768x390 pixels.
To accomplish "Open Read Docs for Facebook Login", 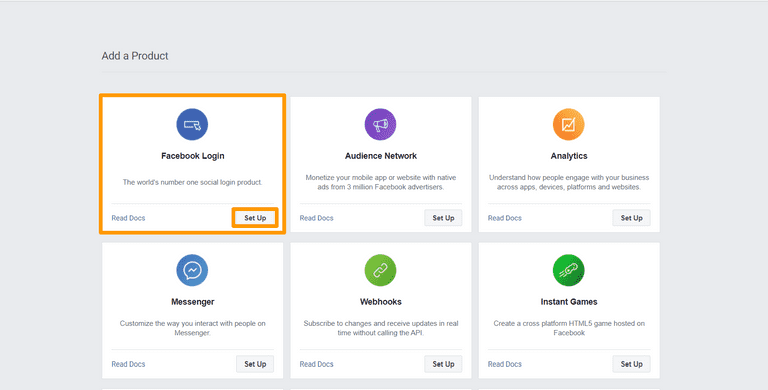I will click(128, 218).
